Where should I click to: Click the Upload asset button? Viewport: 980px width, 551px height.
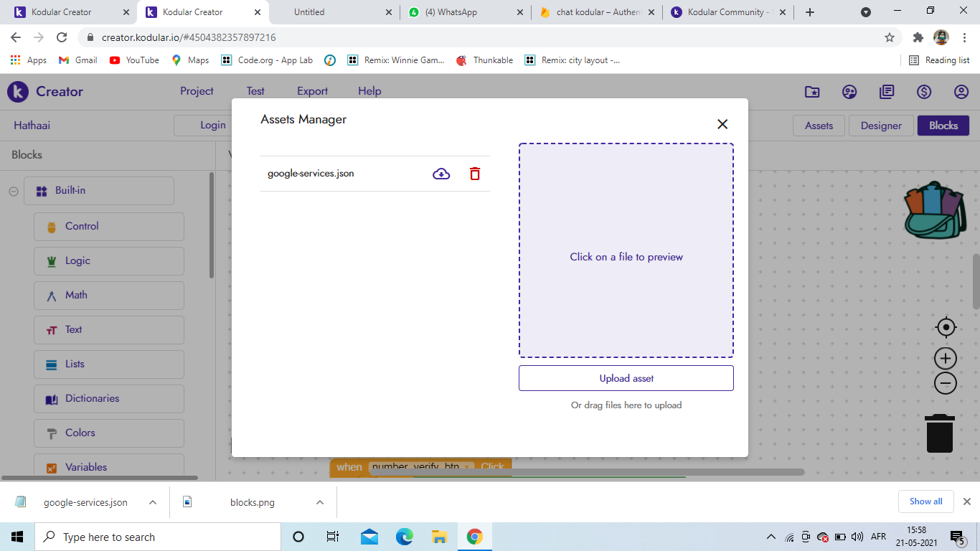pos(626,378)
